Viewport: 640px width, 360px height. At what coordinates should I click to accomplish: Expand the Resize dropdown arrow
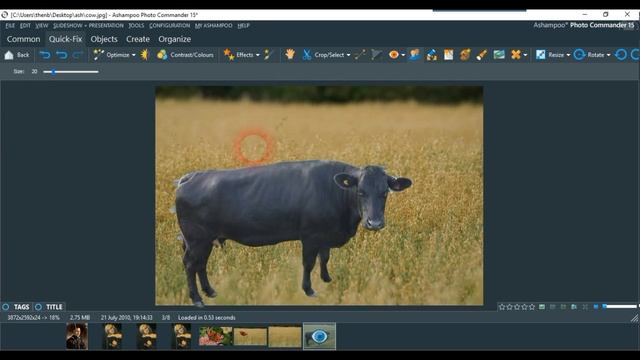coord(568,55)
